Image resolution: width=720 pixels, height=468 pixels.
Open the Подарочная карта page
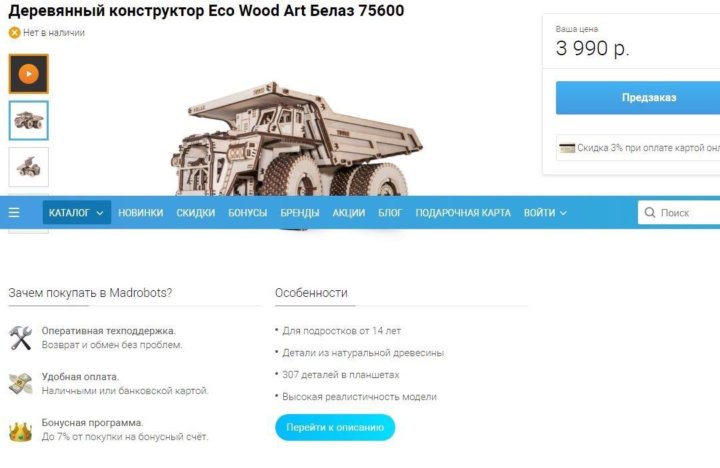(x=463, y=213)
